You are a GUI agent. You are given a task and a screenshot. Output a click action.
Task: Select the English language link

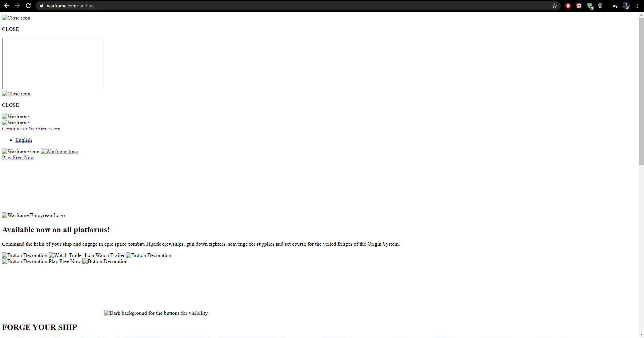(x=24, y=140)
